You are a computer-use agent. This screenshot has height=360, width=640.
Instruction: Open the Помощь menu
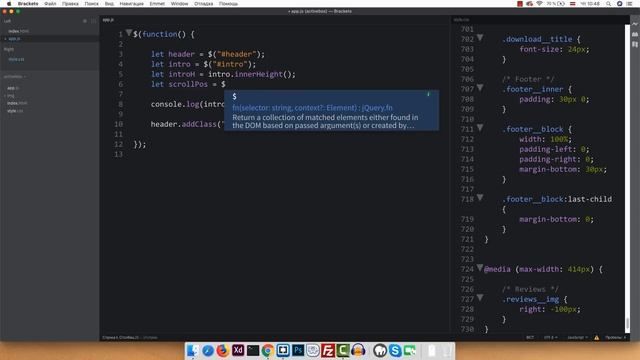click(228, 4)
